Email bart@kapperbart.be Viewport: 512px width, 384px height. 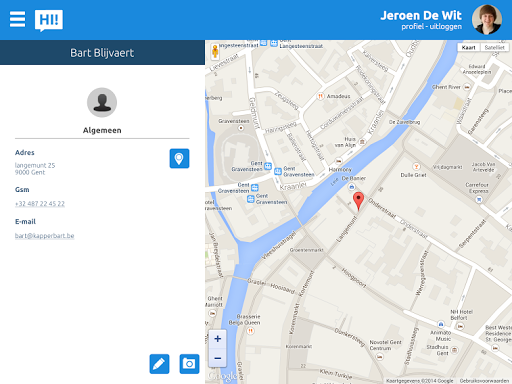click(44, 236)
